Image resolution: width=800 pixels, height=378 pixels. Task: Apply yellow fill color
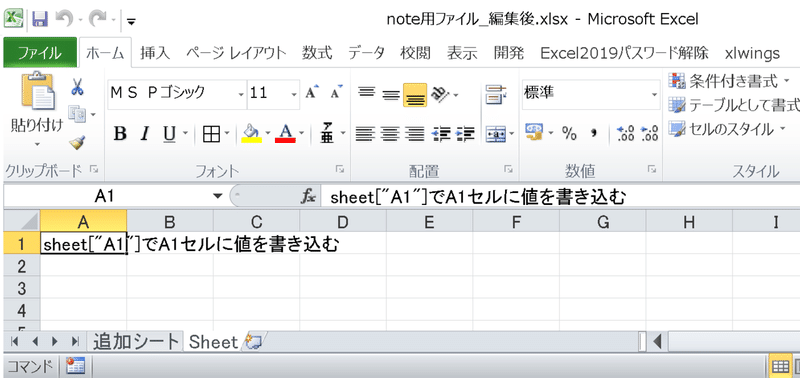(252, 134)
